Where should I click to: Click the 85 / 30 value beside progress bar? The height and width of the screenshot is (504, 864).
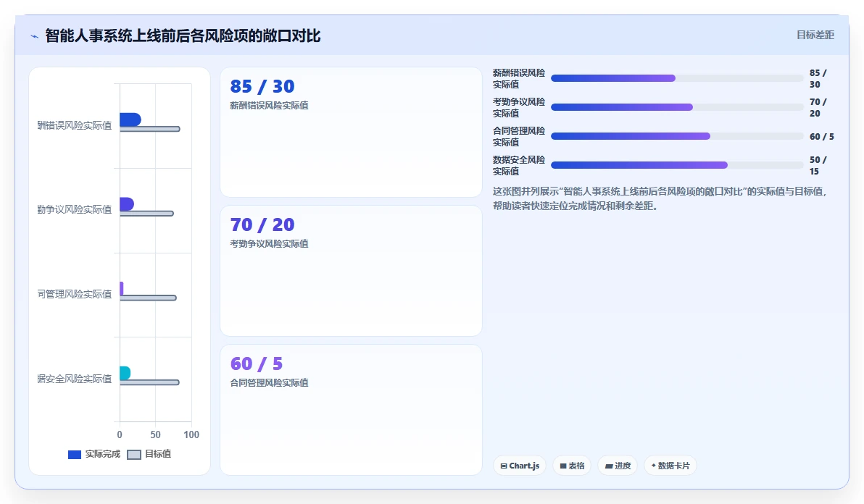coord(818,78)
